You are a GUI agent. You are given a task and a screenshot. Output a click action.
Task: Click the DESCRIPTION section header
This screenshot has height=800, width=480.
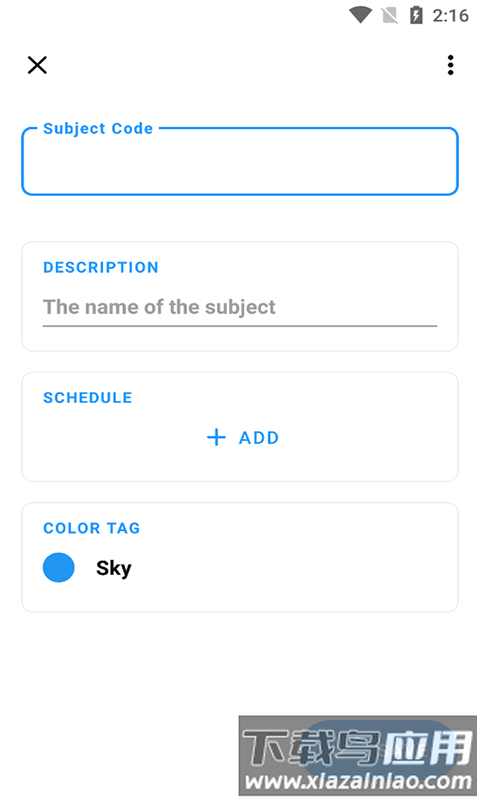(101, 267)
